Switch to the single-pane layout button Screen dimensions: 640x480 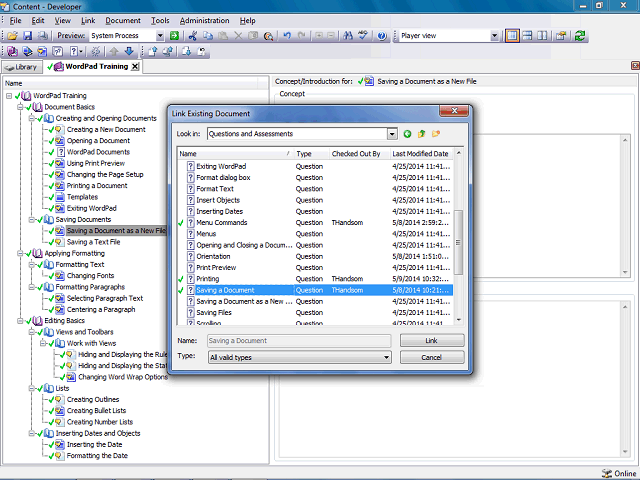pos(512,36)
